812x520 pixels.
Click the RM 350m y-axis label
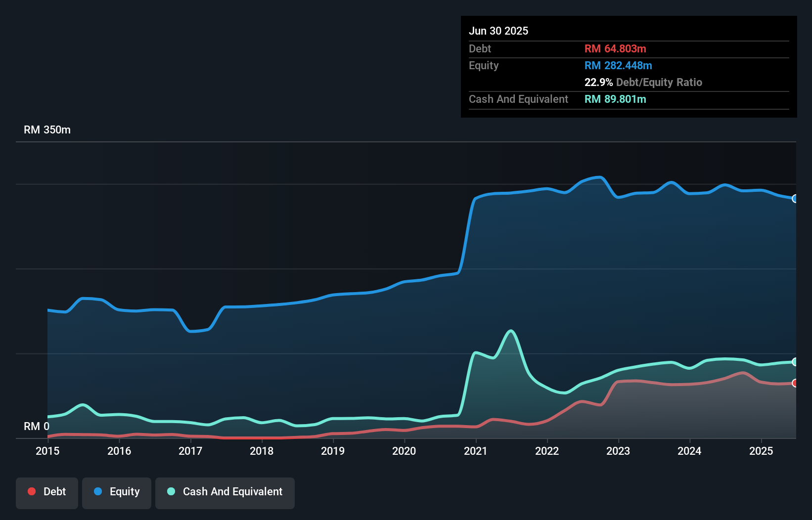(x=47, y=130)
